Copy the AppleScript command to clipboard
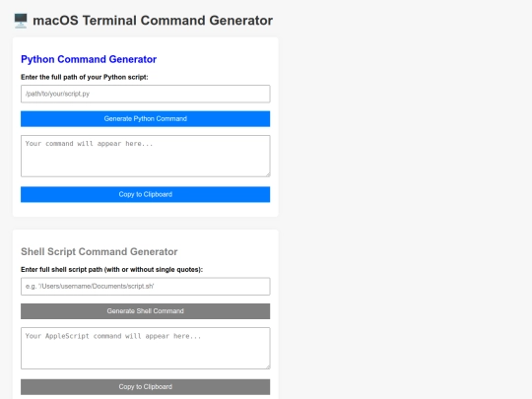The width and height of the screenshot is (532, 399). (x=145, y=387)
